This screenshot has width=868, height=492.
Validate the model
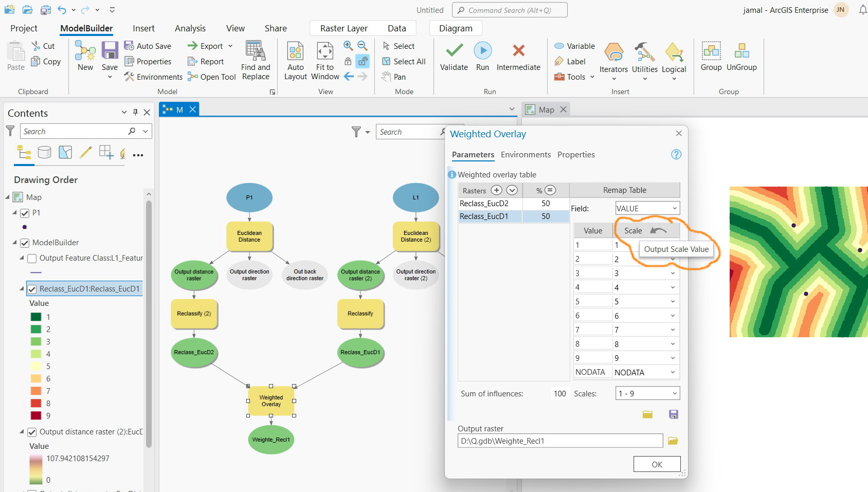pyautogui.click(x=453, y=56)
